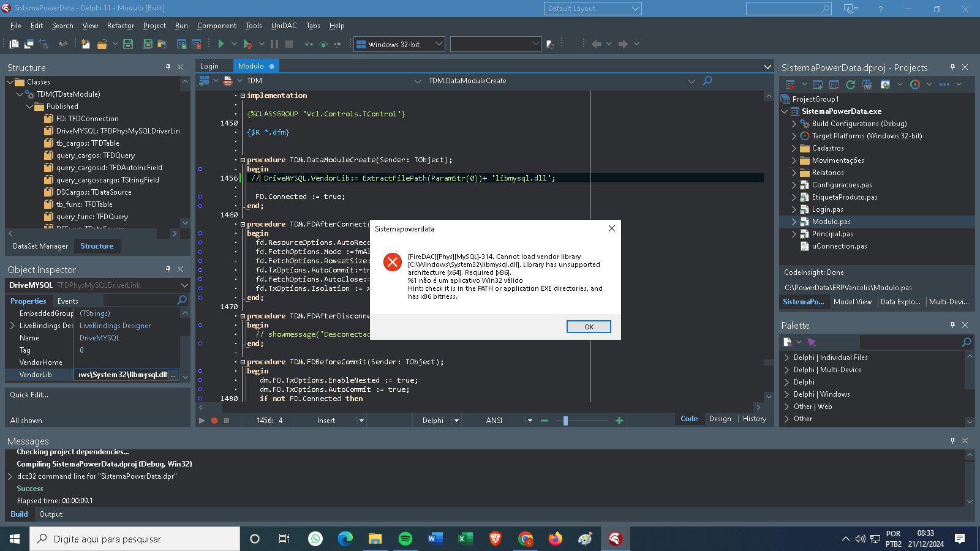Switch to the Output messages tab
The height and width of the screenshot is (551, 980).
click(51, 514)
